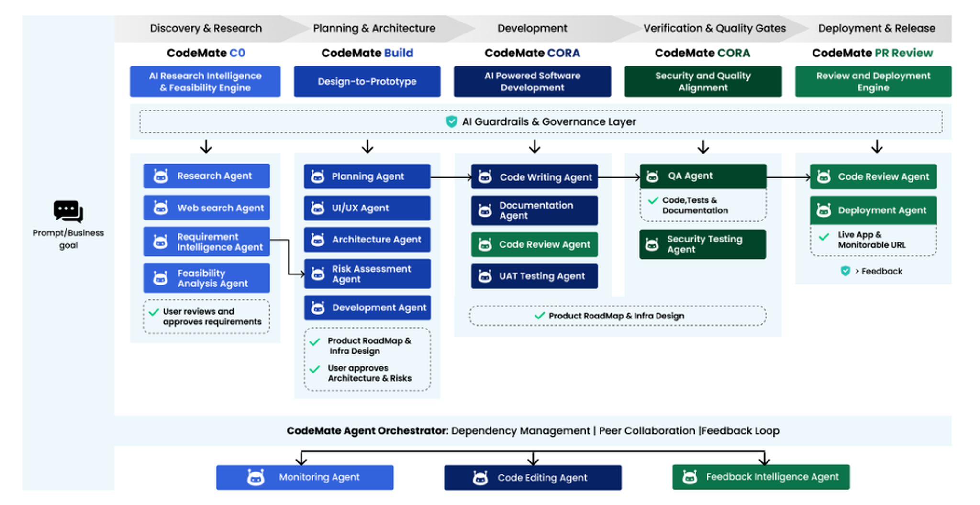Click the Security Testing Agent robot icon
Viewport: 980px width, 505px height.
pos(653,245)
